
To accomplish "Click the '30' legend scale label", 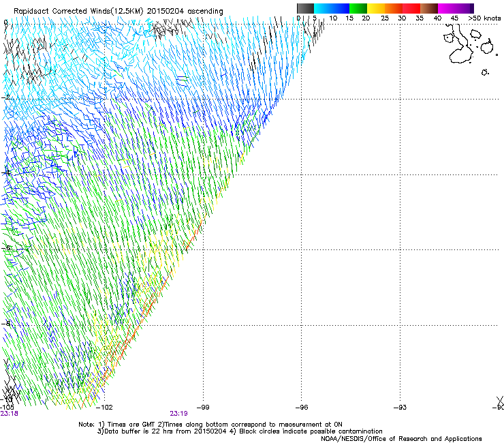I will point(402,18).
